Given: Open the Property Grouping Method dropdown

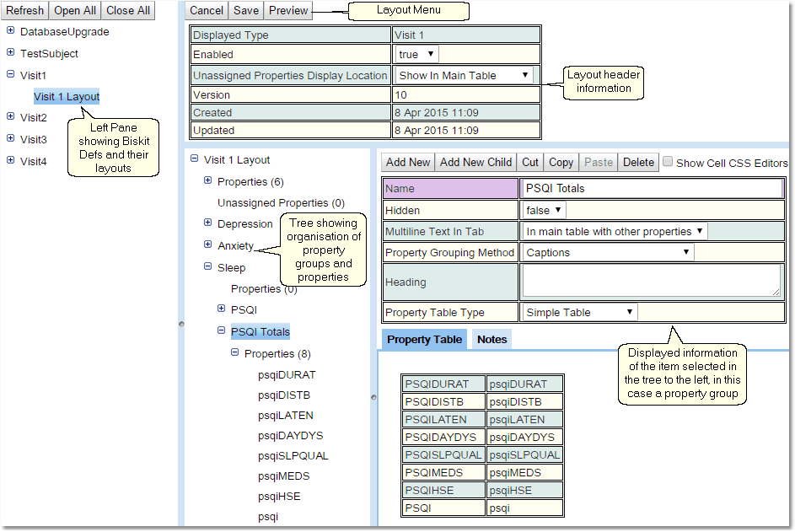Looking at the screenshot, I should [x=607, y=252].
